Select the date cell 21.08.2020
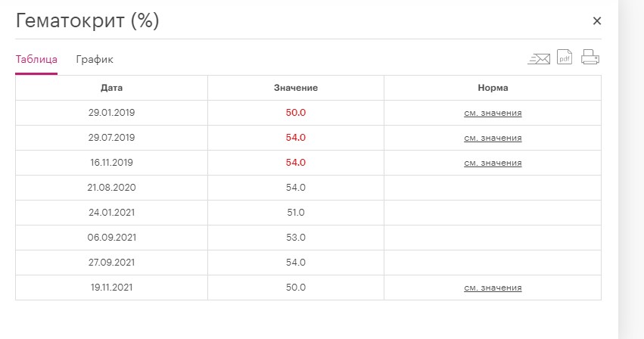The width and height of the screenshot is (644, 339). tap(111, 188)
